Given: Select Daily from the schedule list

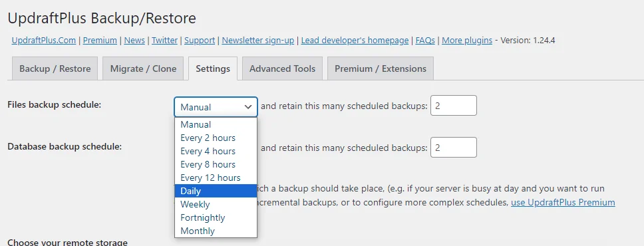Looking at the screenshot, I should (x=216, y=191).
